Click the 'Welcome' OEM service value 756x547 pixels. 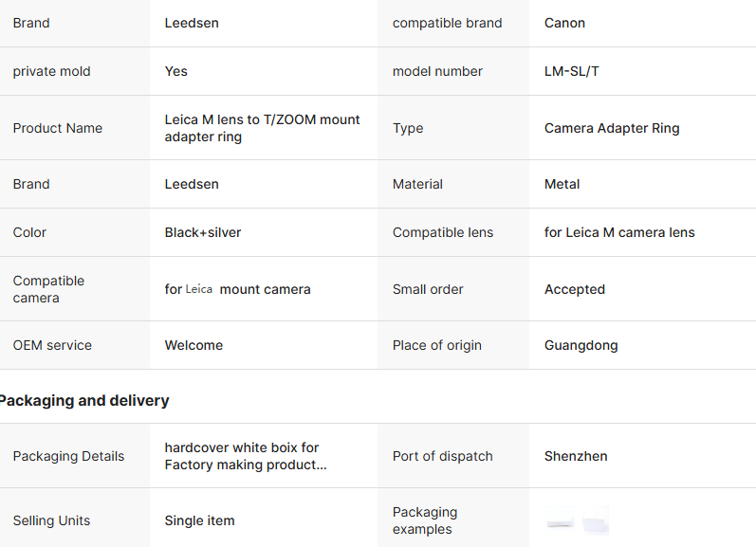pos(194,345)
